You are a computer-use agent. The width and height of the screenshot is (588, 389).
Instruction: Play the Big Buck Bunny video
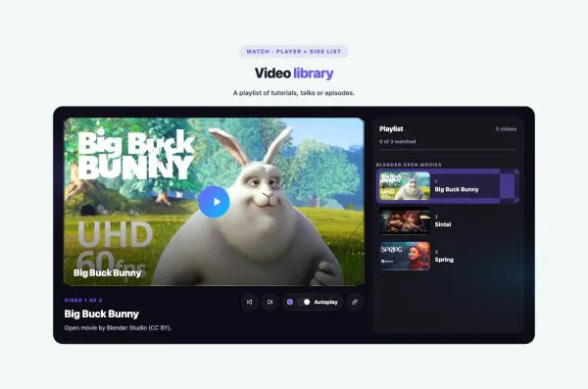pos(214,202)
